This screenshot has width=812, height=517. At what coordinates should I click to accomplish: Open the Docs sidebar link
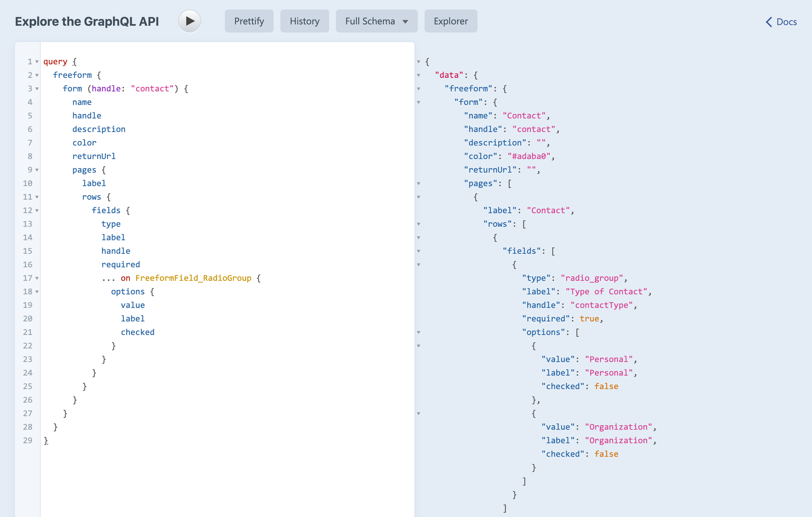pos(781,22)
